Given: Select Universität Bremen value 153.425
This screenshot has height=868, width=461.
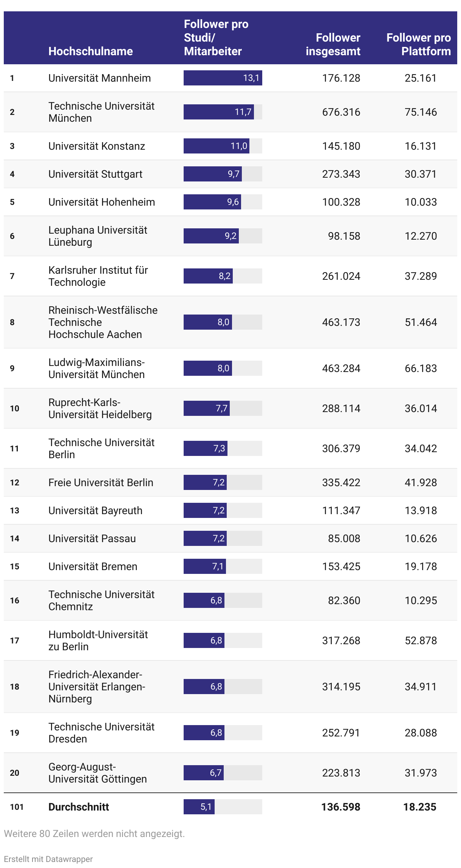Looking at the screenshot, I should click(341, 567).
